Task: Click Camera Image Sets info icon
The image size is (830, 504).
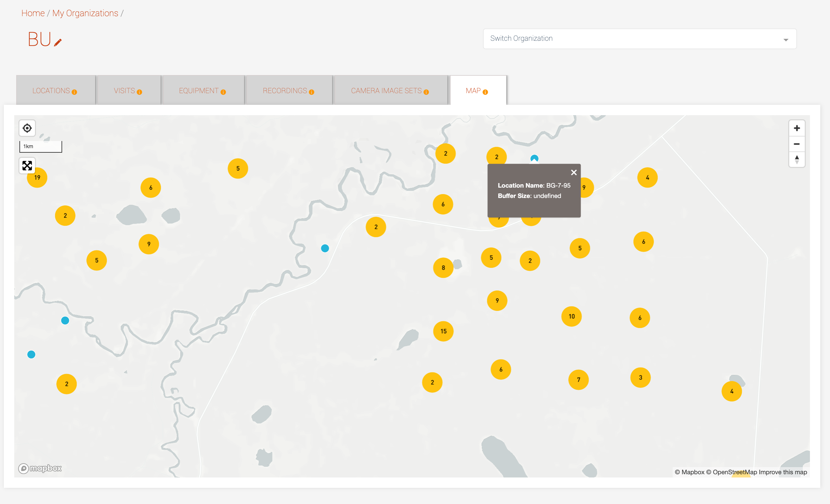Action: click(426, 92)
